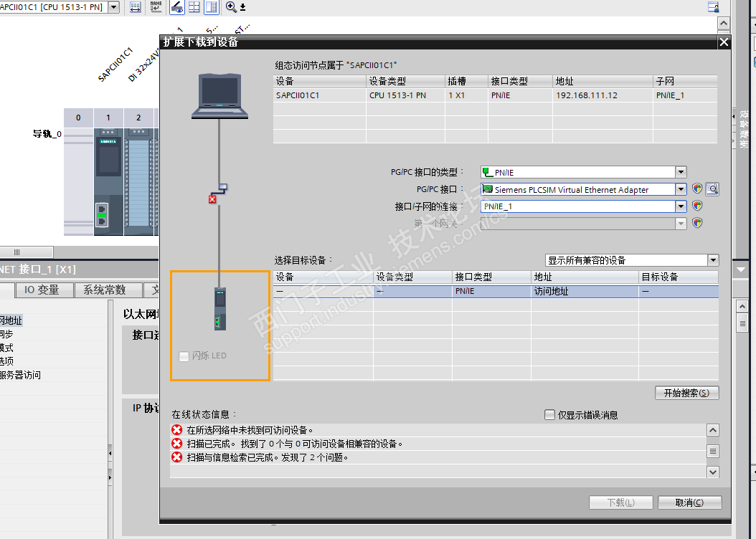
Task: Open the zoom level dropdown arrow beside magnifier
Action: (x=242, y=7)
